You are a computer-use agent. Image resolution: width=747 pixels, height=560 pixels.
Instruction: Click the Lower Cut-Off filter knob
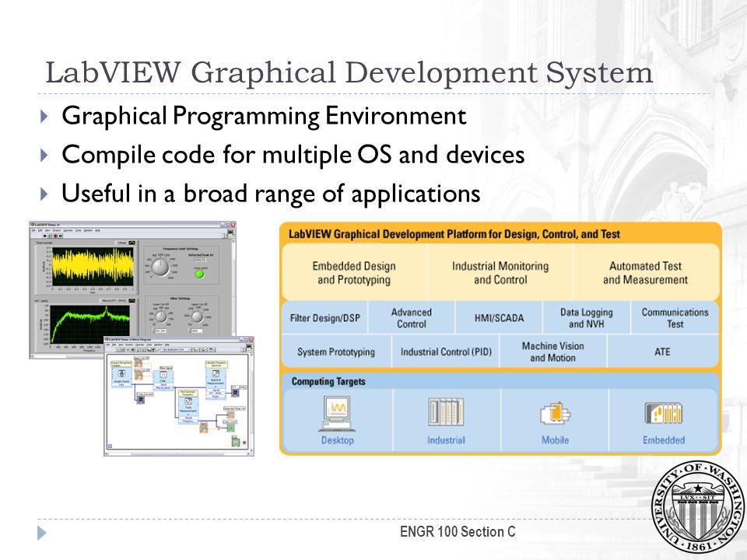pyautogui.click(x=161, y=317)
